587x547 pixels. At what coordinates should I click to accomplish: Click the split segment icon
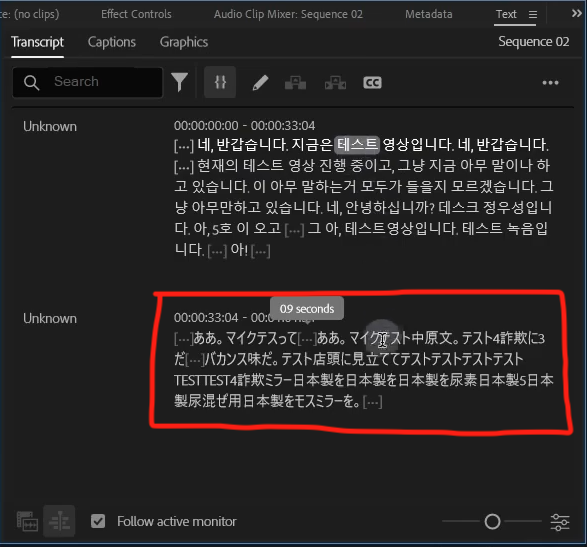click(x=335, y=82)
